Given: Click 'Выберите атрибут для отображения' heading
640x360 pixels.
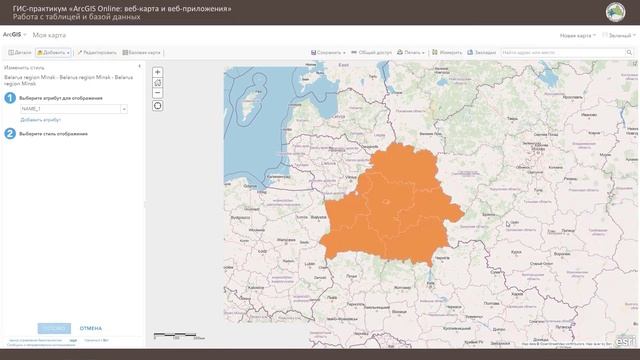Looking at the screenshot, I should (x=61, y=98).
